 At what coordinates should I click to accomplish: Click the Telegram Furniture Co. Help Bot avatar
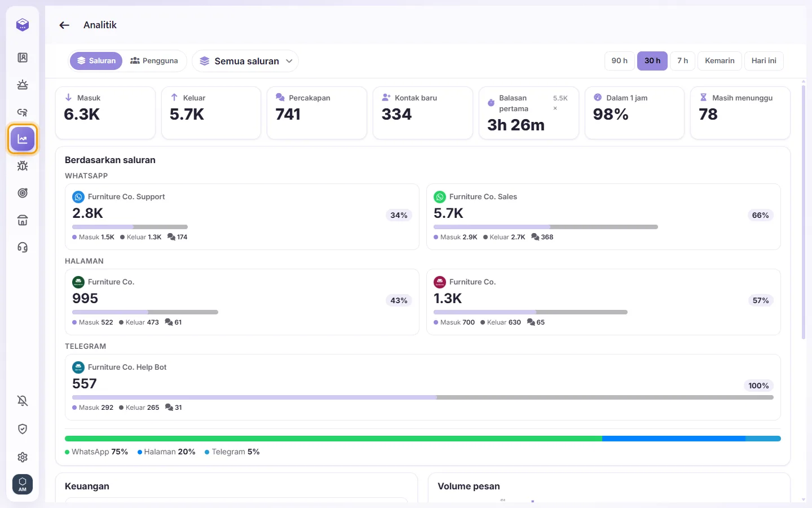[78, 367]
